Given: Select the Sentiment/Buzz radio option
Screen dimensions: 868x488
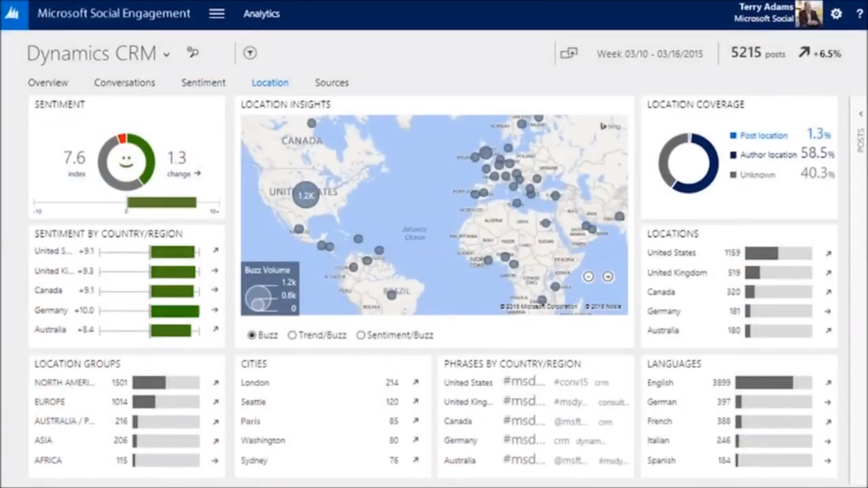Looking at the screenshot, I should [361, 335].
